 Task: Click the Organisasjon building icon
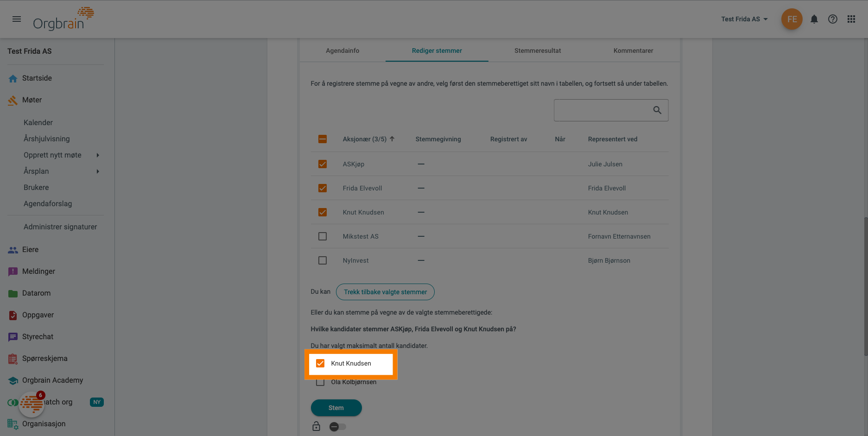[x=13, y=424]
